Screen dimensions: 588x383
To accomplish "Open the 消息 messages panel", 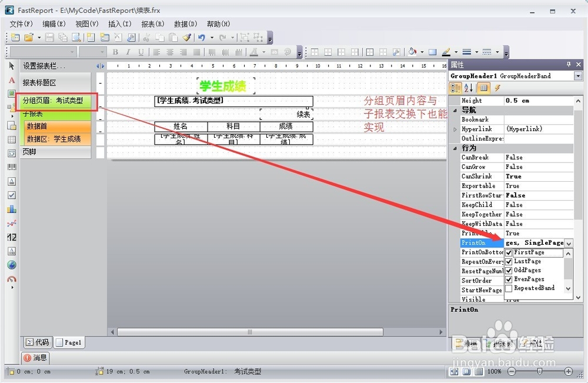I will pyautogui.click(x=35, y=358).
